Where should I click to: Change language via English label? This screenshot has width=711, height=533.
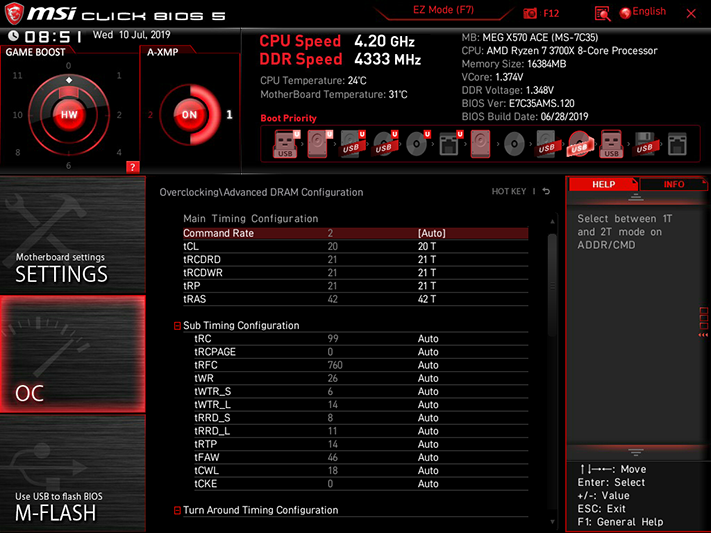tap(649, 11)
